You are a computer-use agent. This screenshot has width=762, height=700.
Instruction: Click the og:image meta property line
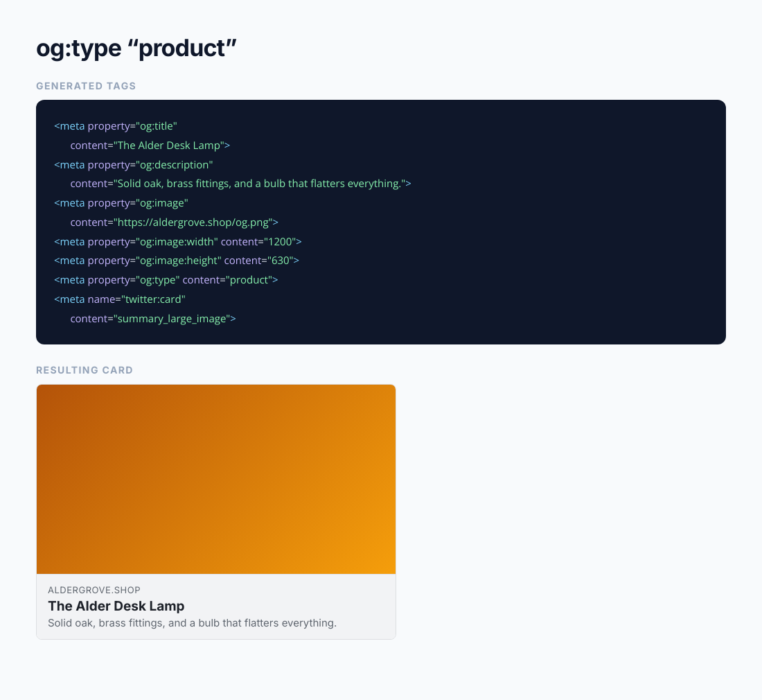121,203
